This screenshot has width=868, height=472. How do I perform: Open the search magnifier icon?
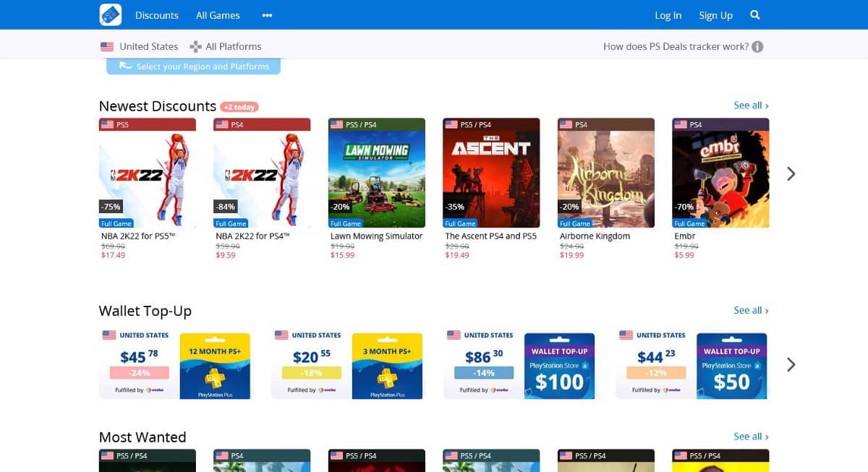click(x=755, y=14)
